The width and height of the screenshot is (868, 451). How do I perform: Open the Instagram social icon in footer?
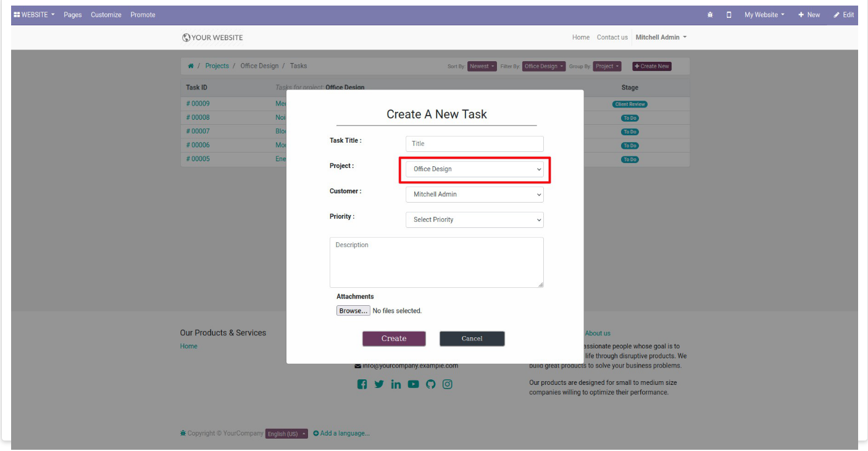(448, 384)
